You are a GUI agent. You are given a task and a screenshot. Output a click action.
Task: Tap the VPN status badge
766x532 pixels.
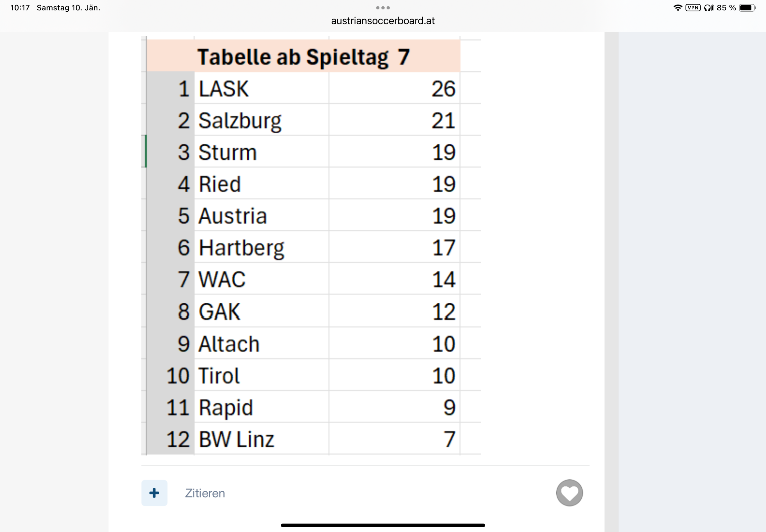pos(693,8)
